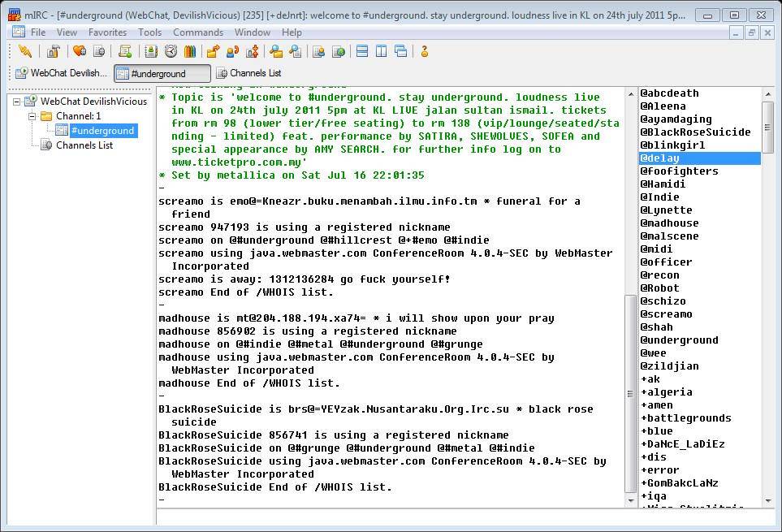The height and width of the screenshot is (532, 782).
Task: Switch to Channels List switchbar button
Action: coord(248,73)
